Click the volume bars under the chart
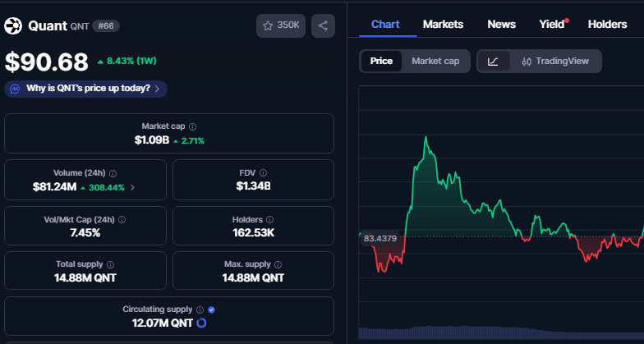Image resolution: width=644 pixels, height=344 pixels. [x=501, y=333]
